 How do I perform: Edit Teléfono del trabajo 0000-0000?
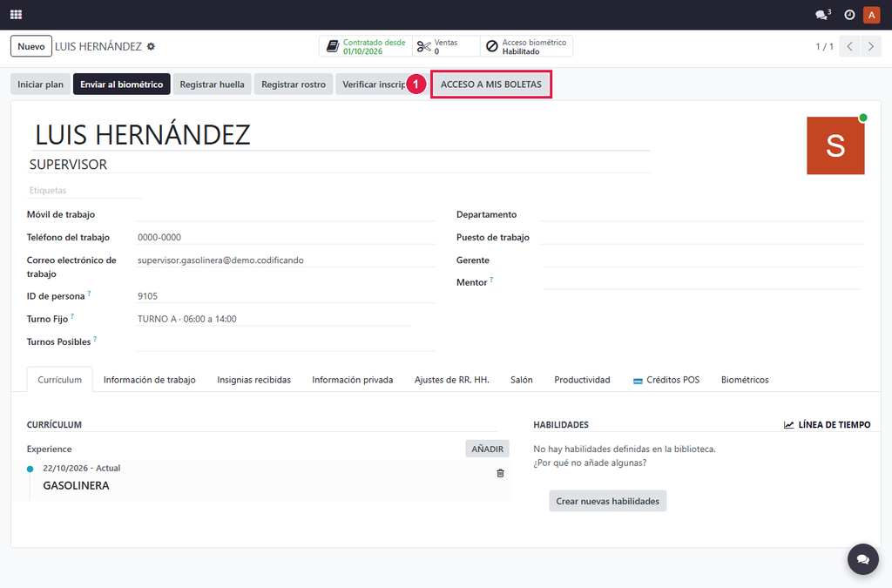pos(285,237)
